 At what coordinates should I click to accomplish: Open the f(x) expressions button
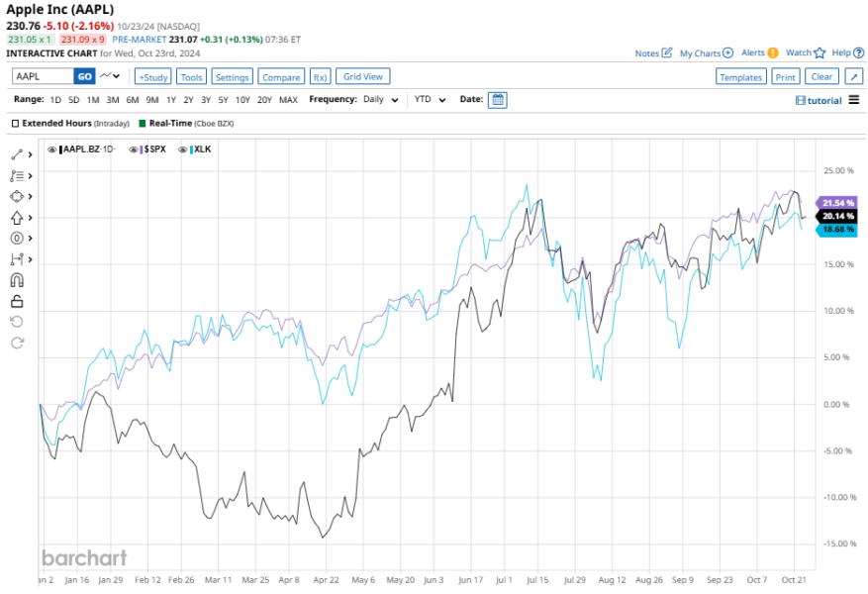click(320, 76)
